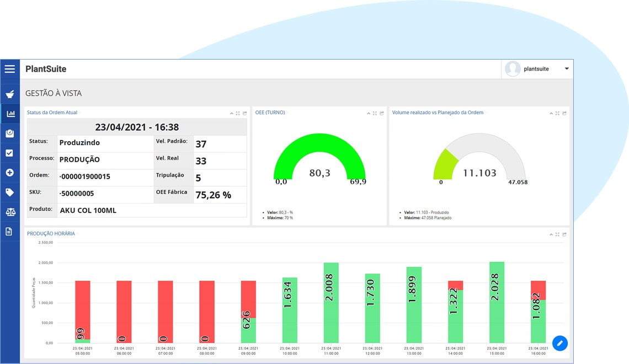629x364 pixels.
Task: Click the mortar and pestle sidebar icon
Action: 10,94
